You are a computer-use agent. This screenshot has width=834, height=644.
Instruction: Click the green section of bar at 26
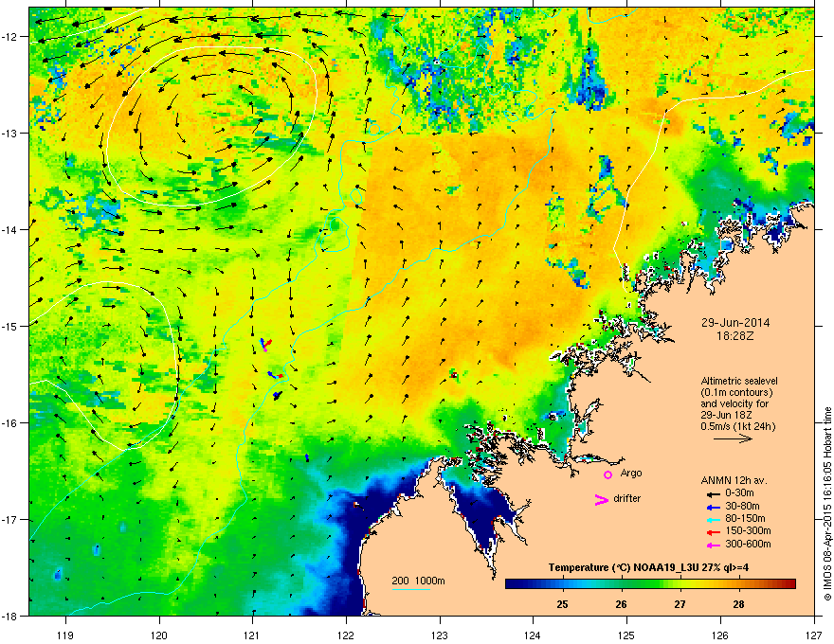click(621, 584)
